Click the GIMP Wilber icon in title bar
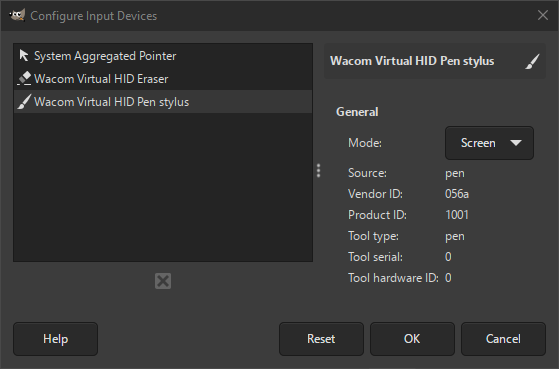559x369 pixels. (x=17, y=15)
